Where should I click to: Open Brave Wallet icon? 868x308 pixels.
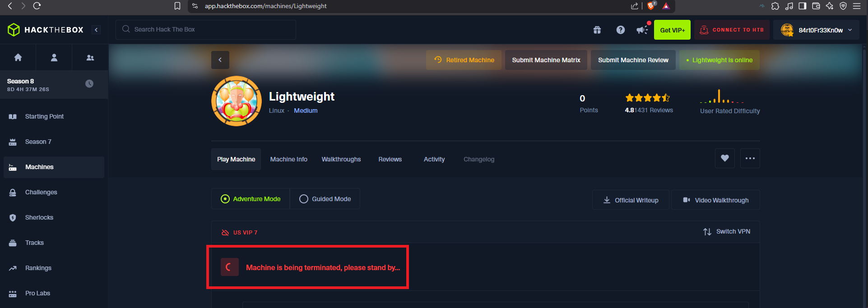tap(816, 6)
